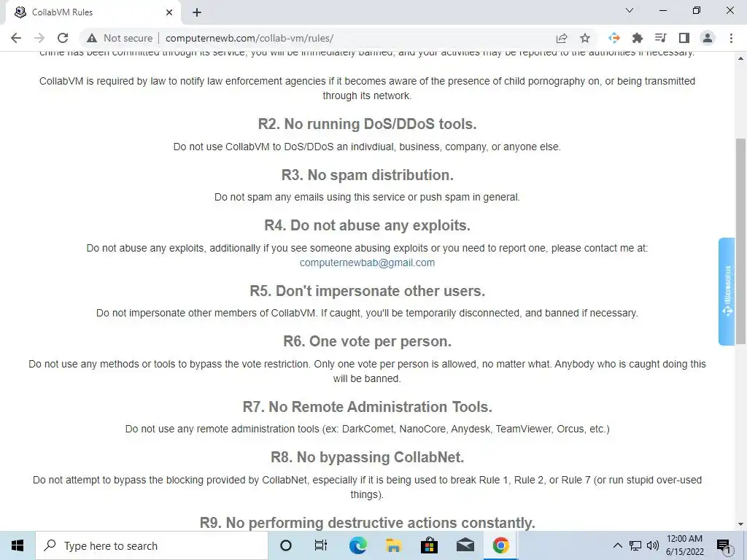Image resolution: width=747 pixels, height=560 pixels.
Task: Click text 'Do not impersonate other members of CollabVM'
Action: point(206,314)
